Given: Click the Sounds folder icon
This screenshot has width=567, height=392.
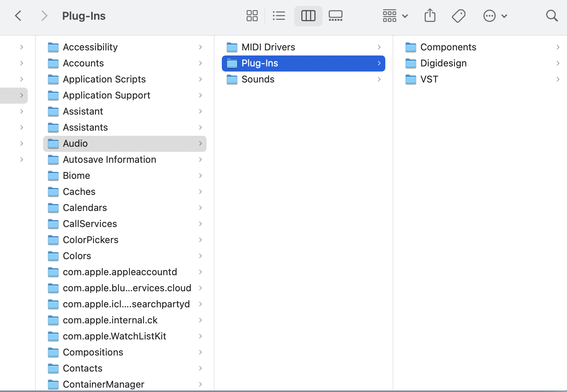Looking at the screenshot, I should [x=232, y=79].
